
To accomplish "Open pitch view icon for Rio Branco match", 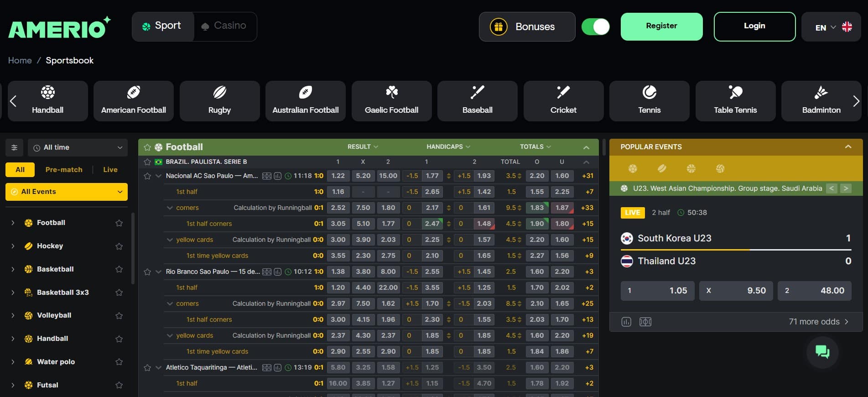I will pyautogui.click(x=267, y=272).
